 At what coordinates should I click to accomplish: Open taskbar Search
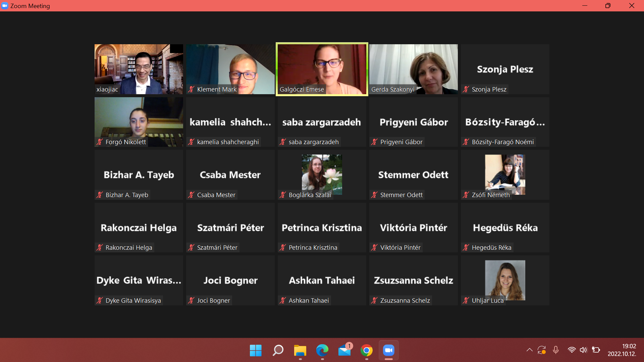coord(278,351)
